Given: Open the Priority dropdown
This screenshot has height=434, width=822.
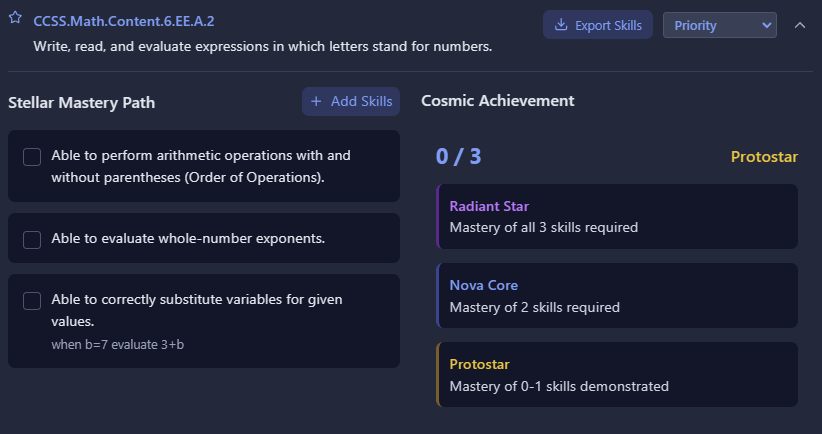Looking at the screenshot, I should click(x=719, y=25).
